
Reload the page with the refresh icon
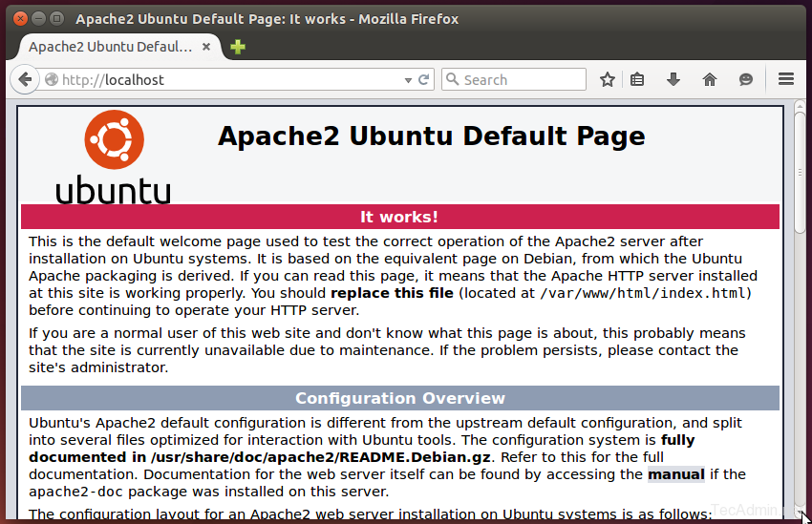[424, 80]
